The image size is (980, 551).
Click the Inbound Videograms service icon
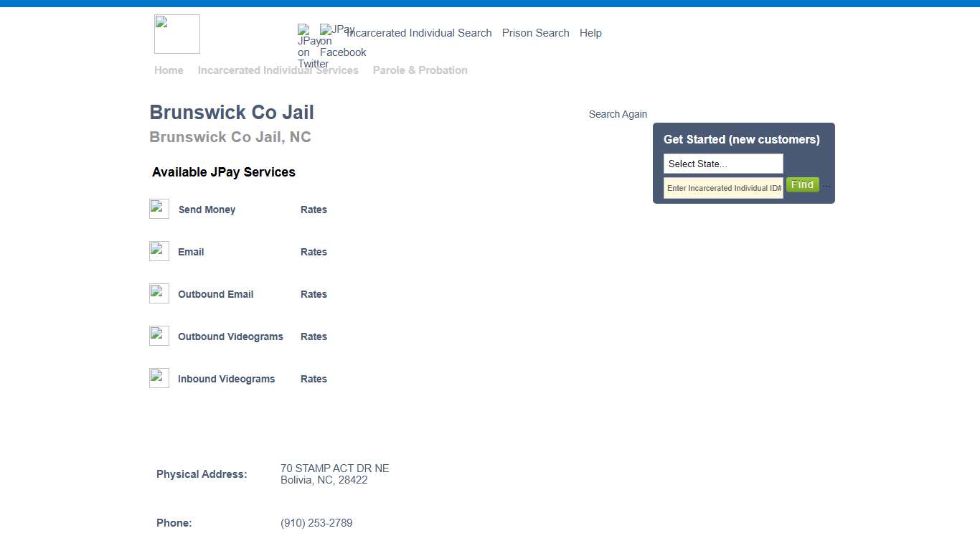(159, 377)
